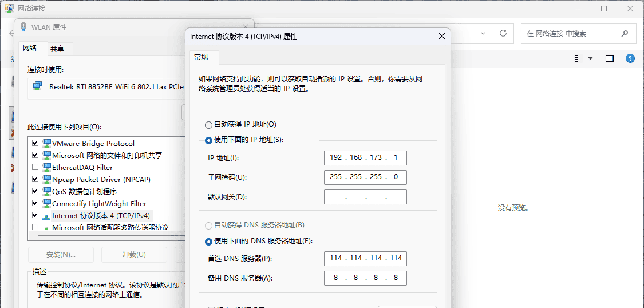Viewport: 644px width, 308px height.
Task: Uncheck Microsoft file and printer sharing checkbox
Action: [35, 155]
